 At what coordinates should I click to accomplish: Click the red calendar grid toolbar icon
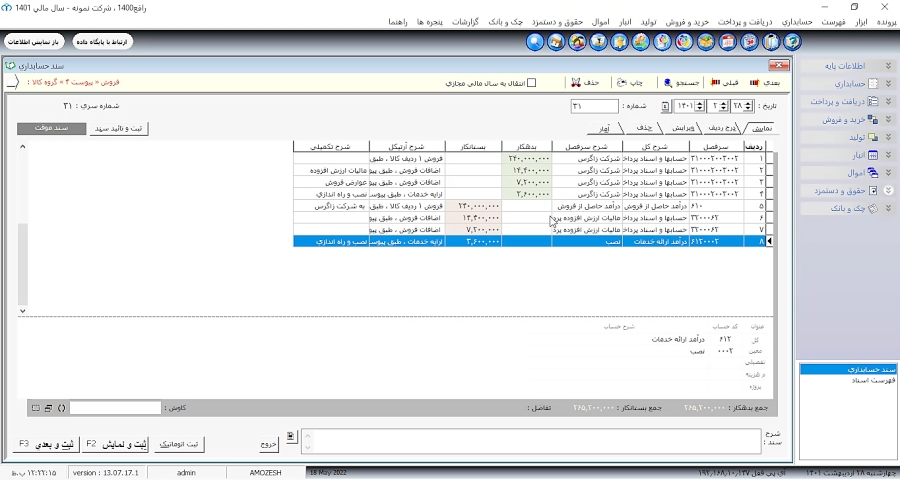pos(728,42)
